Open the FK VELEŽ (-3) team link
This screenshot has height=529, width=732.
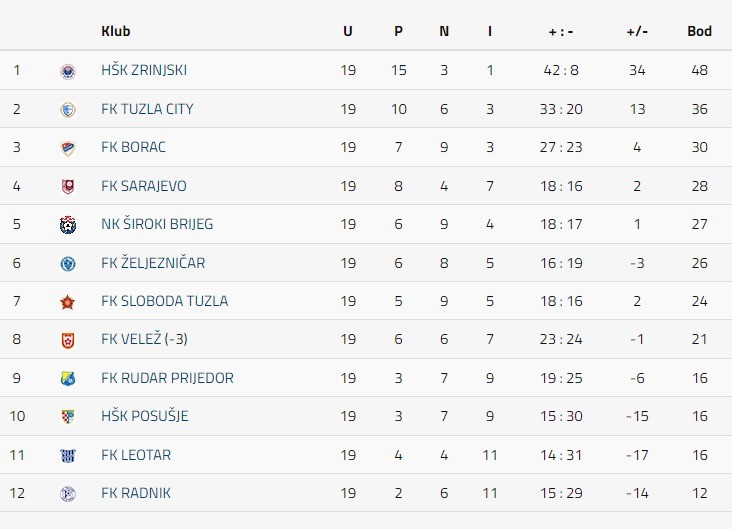coord(144,339)
